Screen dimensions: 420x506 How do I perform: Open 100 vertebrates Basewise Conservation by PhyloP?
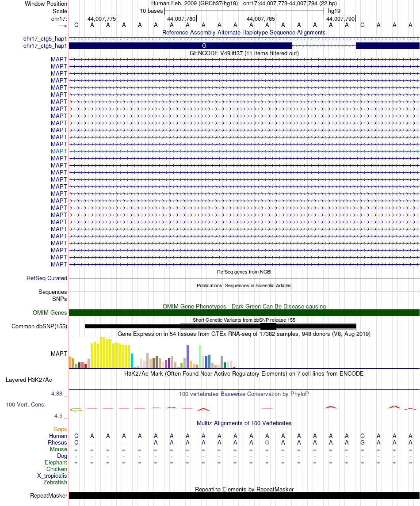[244, 394]
